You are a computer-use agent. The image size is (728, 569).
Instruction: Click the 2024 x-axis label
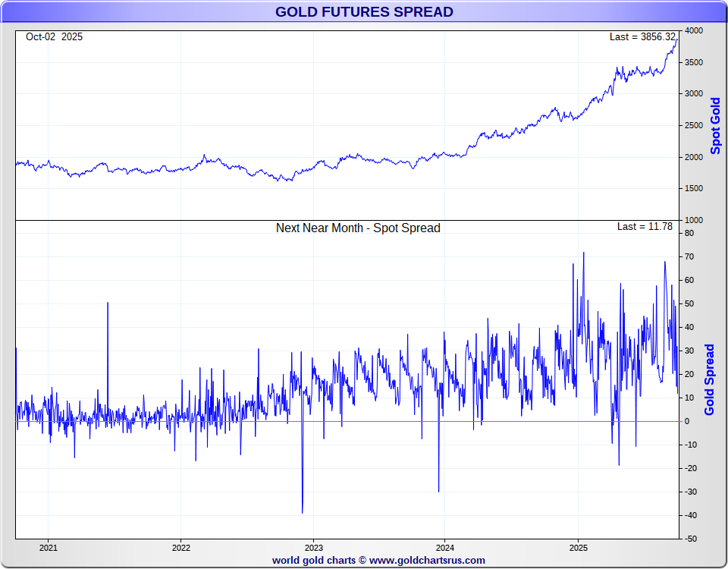(x=445, y=548)
